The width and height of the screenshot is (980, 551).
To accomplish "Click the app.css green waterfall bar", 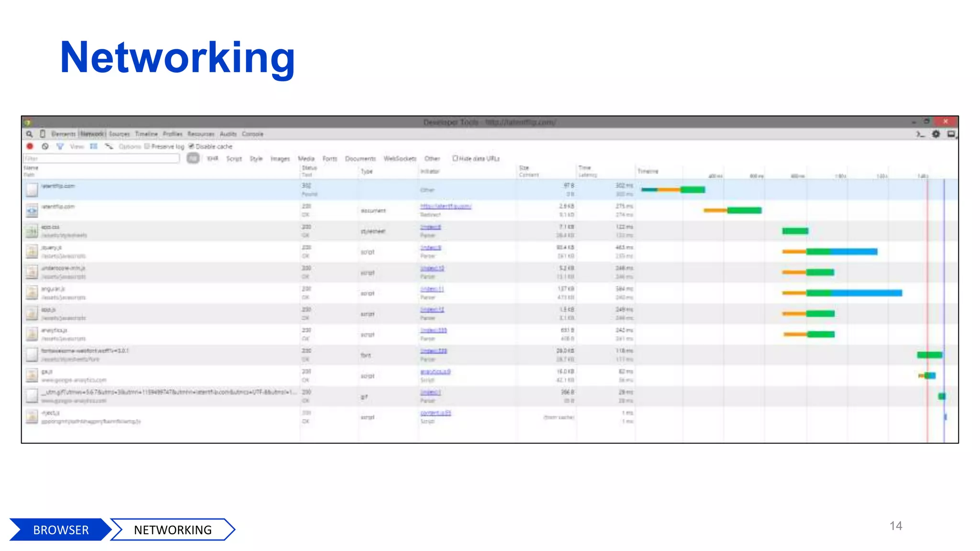I will 795,231.
